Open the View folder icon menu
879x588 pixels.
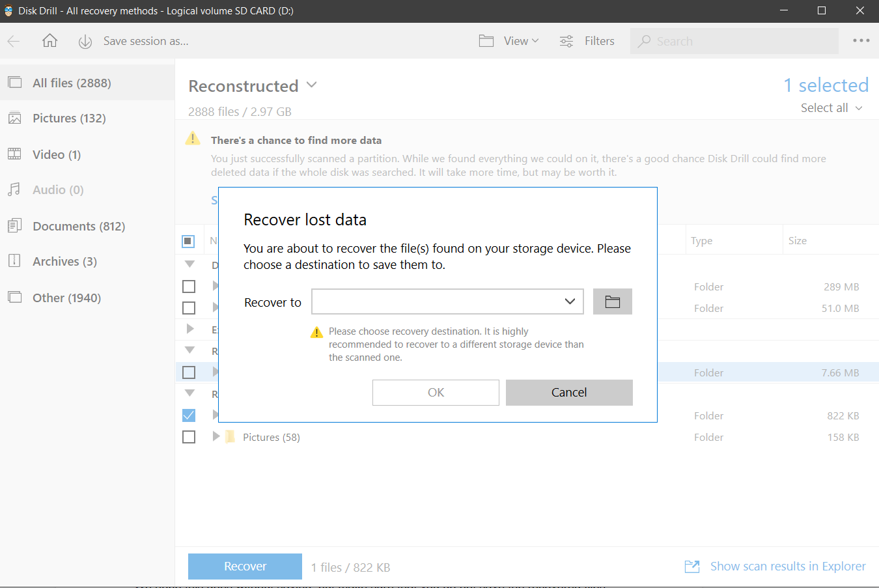[486, 41]
